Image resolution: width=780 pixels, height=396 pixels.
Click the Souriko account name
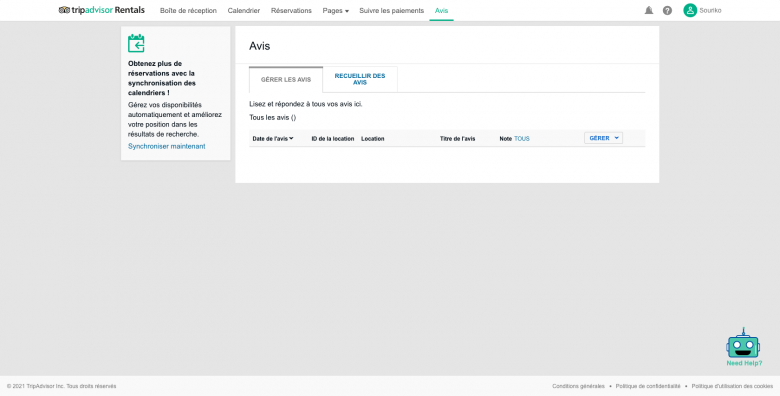coord(710,10)
